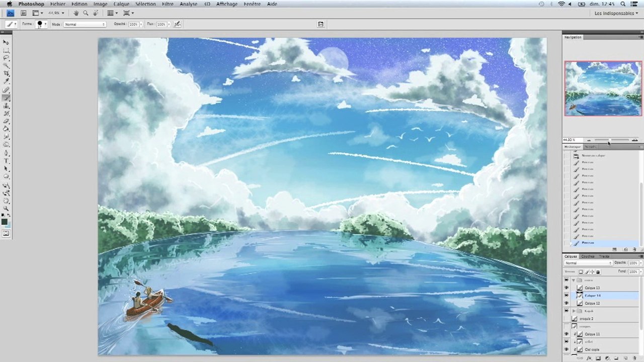This screenshot has height=362, width=644.
Task: Open the Calque menu
Action: 121,4
